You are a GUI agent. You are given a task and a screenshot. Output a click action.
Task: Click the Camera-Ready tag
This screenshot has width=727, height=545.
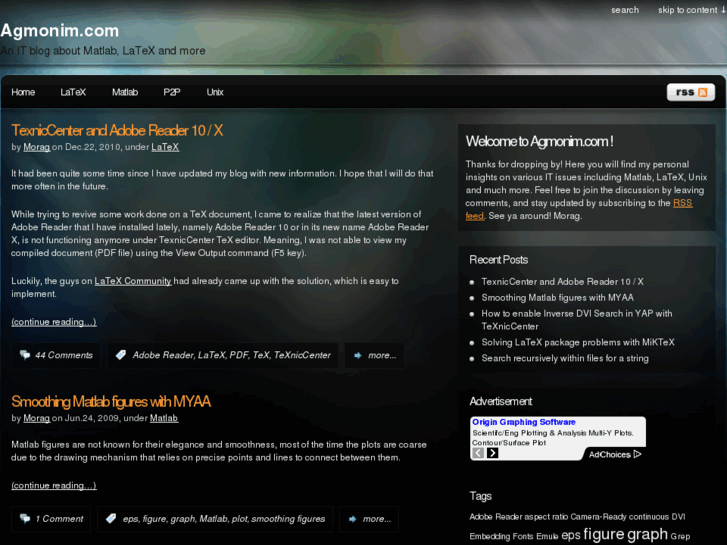(599, 517)
